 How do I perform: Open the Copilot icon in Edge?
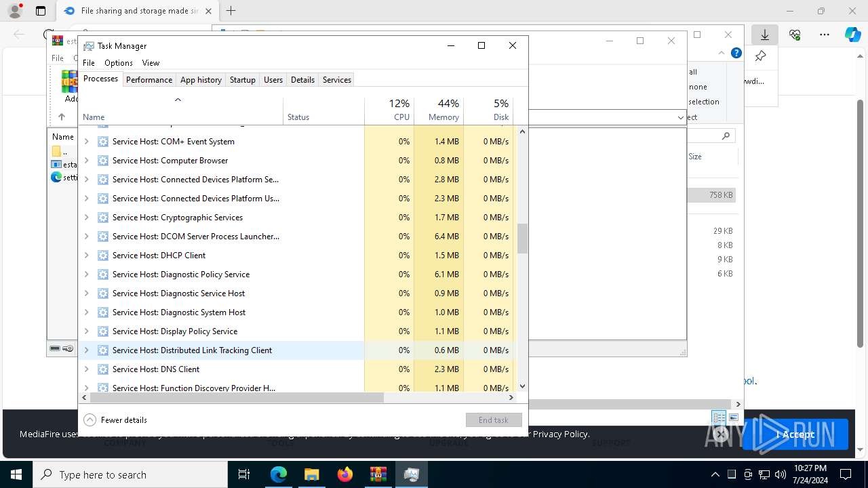click(852, 35)
